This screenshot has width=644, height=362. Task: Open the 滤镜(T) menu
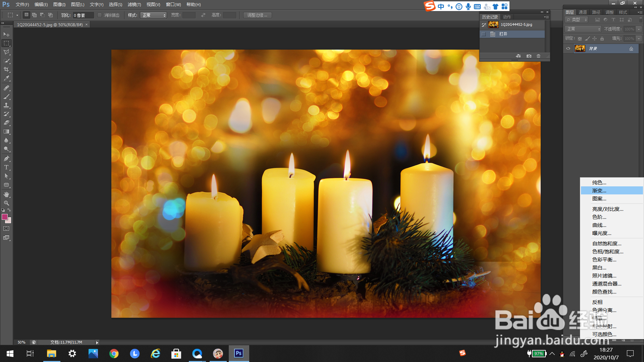(x=134, y=4)
